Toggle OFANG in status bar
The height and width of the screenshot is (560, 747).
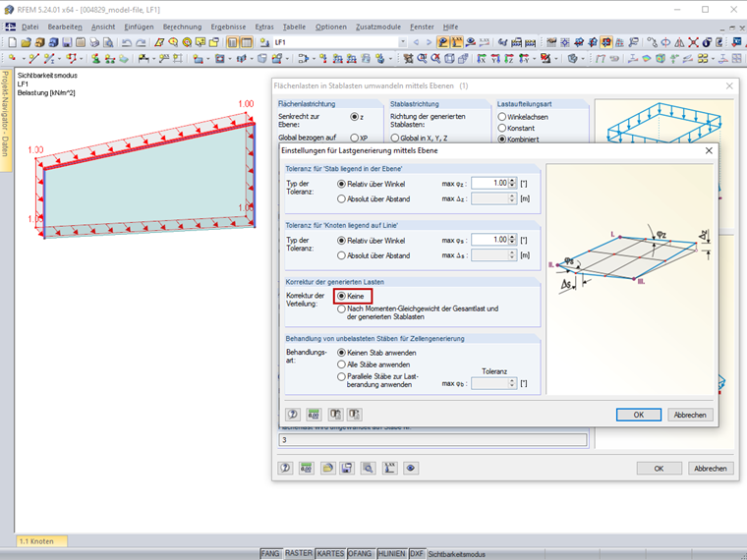pos(360,554)
